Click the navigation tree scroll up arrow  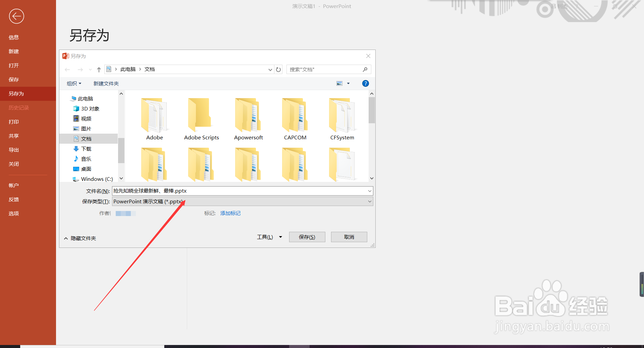(x=121, y=94)
